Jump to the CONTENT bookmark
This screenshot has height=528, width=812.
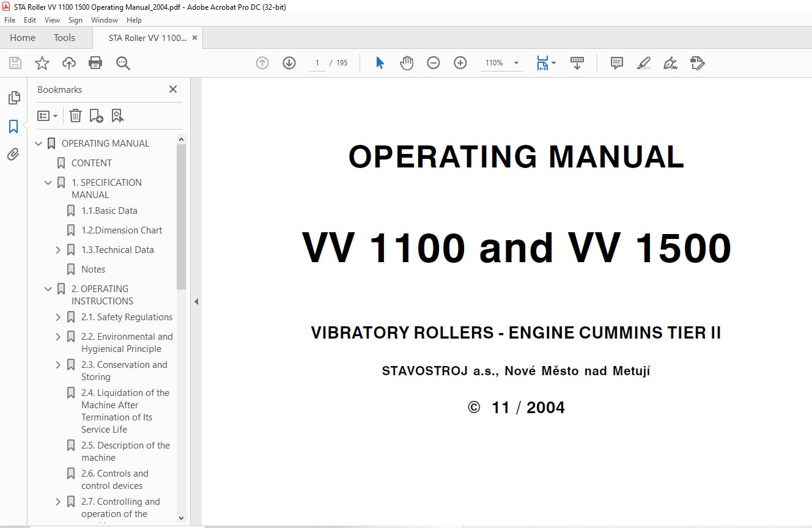pyautogui.click(x=92, y=163)
